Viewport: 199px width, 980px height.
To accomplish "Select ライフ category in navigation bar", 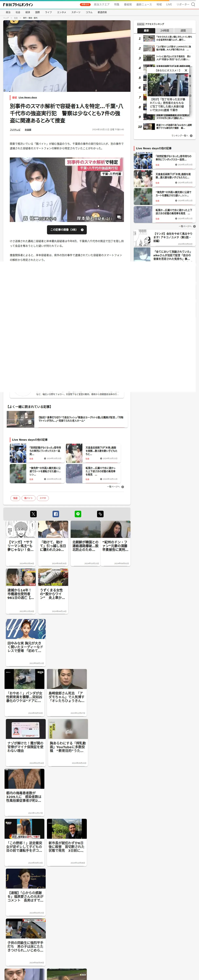I will [49, 12].
